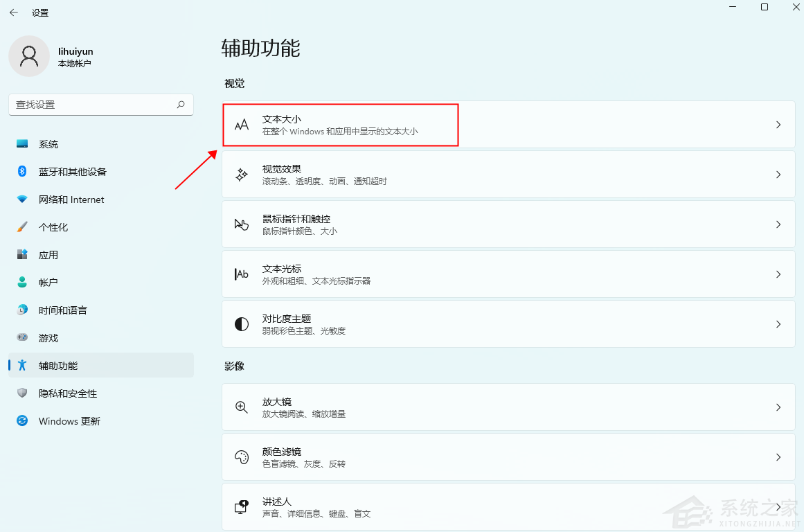The width and height of the screenshot is (804, 532).
Task: Switch to 时间和语言 settings
Action: [101, 310]
